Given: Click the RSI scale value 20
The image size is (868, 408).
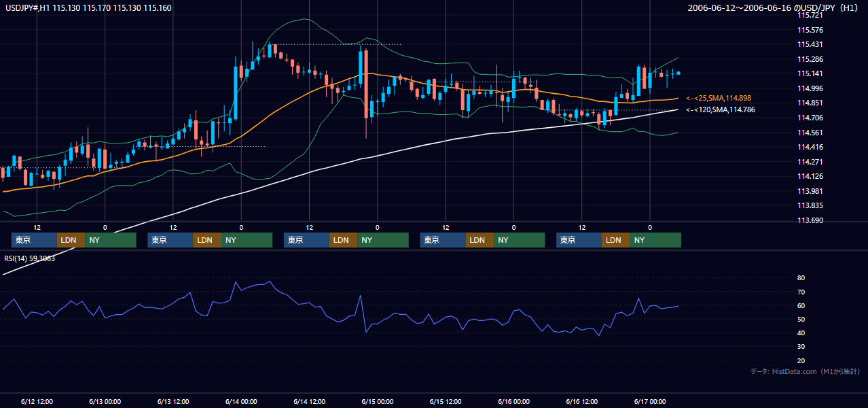Looking at the screenshot, I should pyautogui.click(x=801, y=360).
